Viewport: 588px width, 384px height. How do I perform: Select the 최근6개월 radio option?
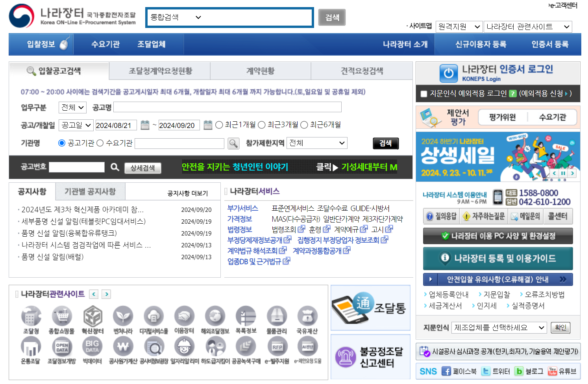[304, 125]
